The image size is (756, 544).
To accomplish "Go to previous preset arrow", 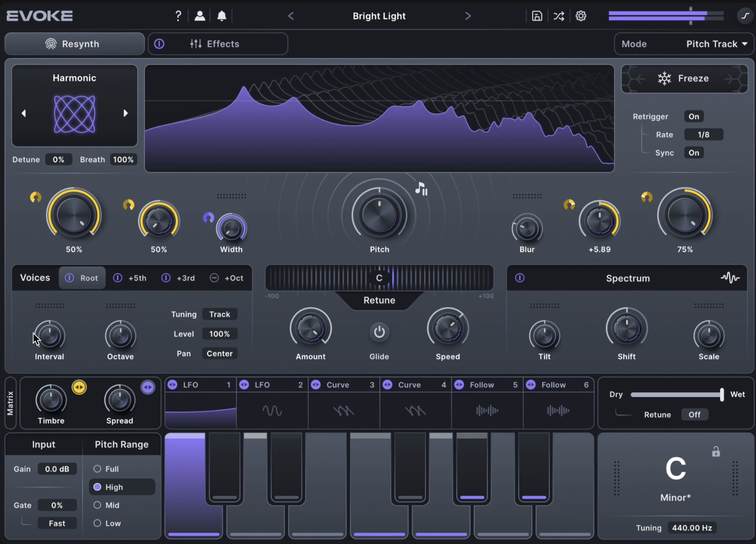I will click(291, 16).
